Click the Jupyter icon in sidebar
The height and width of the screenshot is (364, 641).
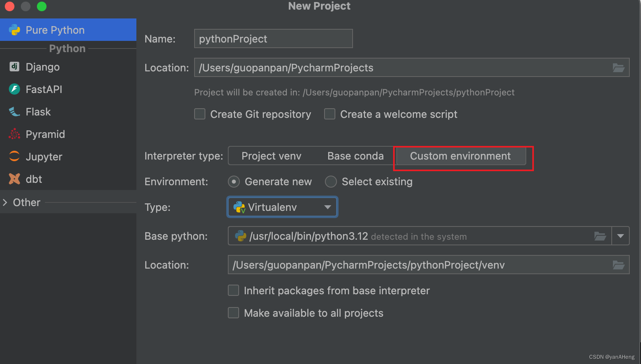tap(14, 156)
